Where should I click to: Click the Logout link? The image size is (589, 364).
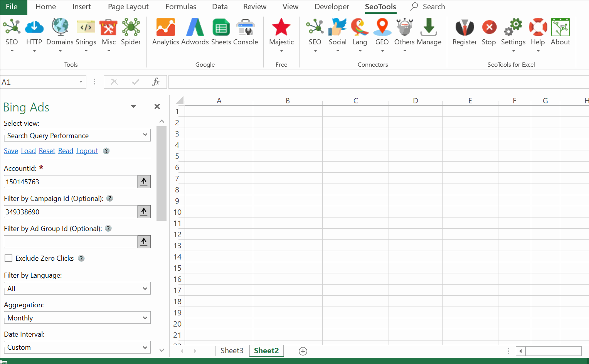87,151
